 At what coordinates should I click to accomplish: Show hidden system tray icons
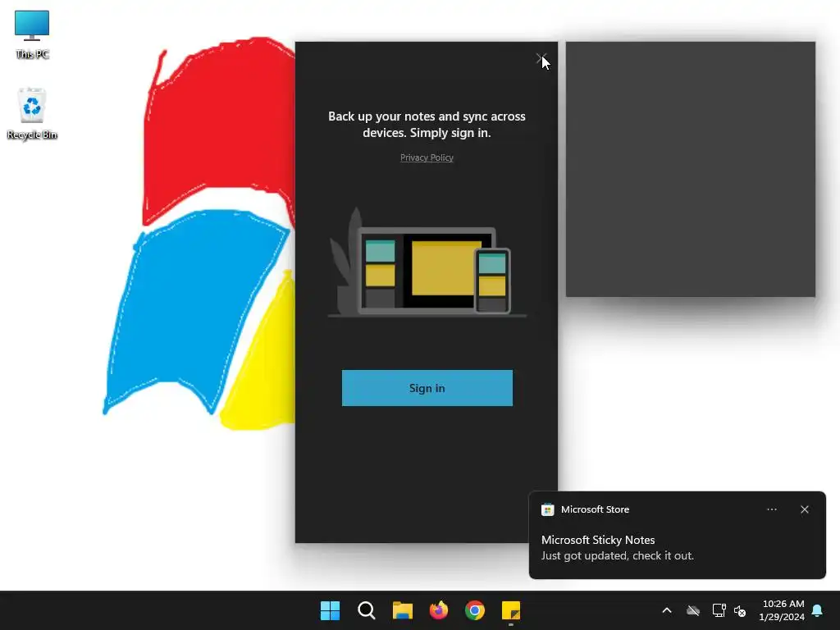pos(667,610)
